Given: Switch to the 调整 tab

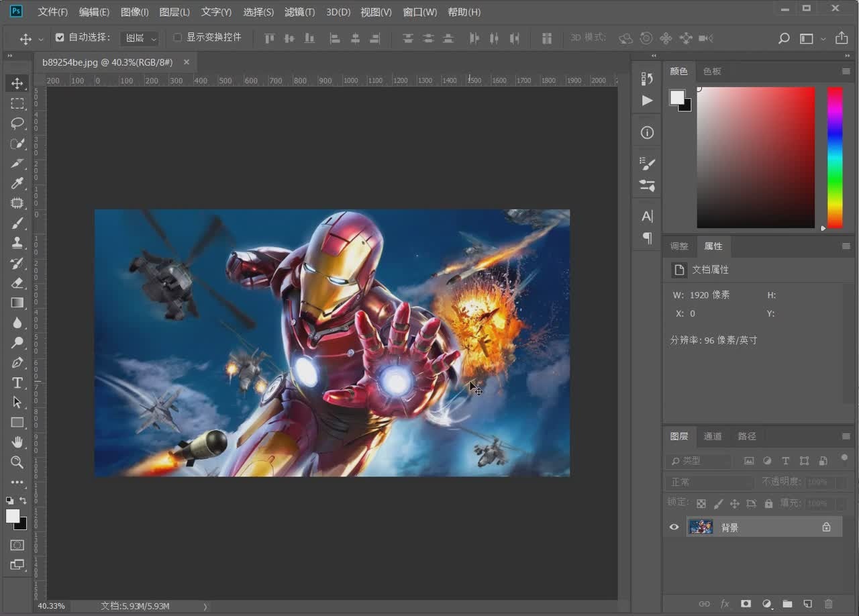Looking at the screenshot, I should (679, 246).
